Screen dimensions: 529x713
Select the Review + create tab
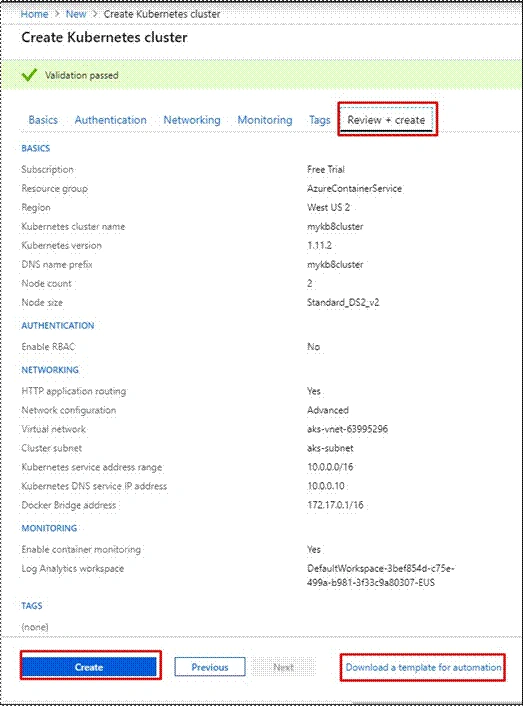pos(386,120)
